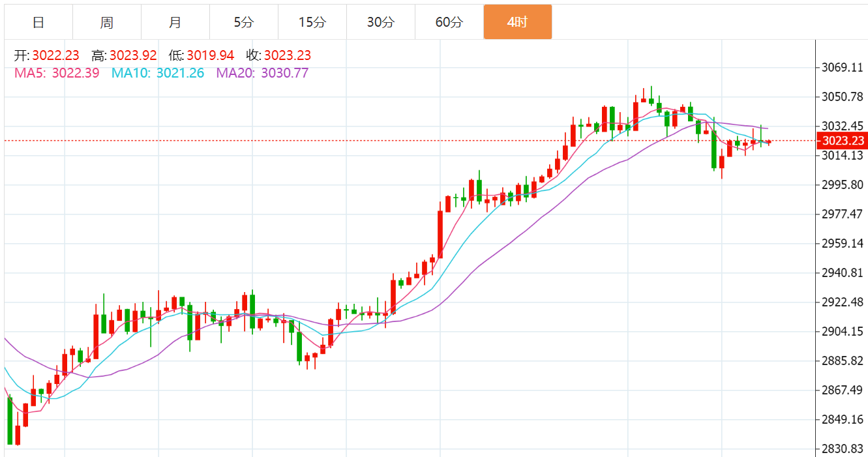This screenshot has height=457, width=868.
Task: Select the highlighted 4时 tab
Action: (518, 22)
